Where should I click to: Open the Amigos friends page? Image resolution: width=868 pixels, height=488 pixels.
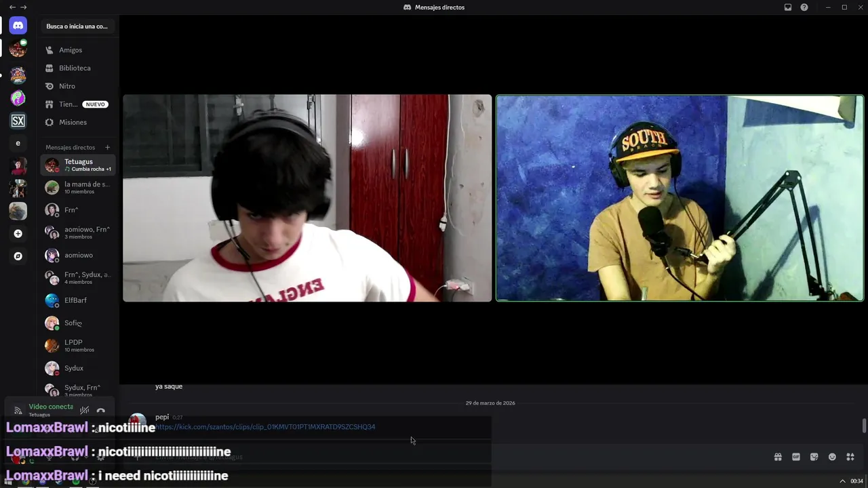(x=78, y=50)
